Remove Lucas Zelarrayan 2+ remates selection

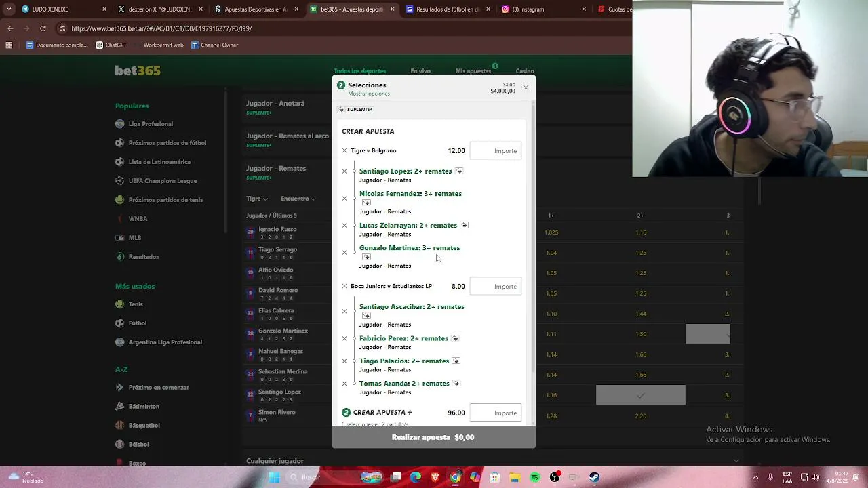click(344, 226)
